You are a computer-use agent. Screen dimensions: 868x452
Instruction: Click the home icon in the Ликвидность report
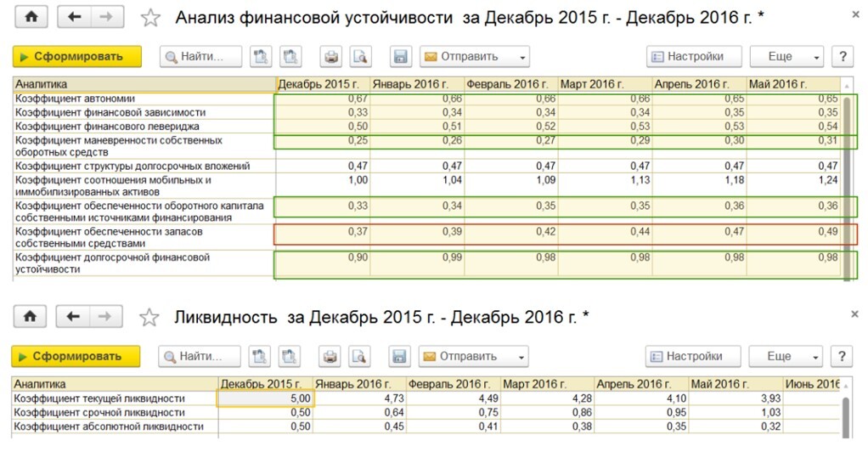30,316
